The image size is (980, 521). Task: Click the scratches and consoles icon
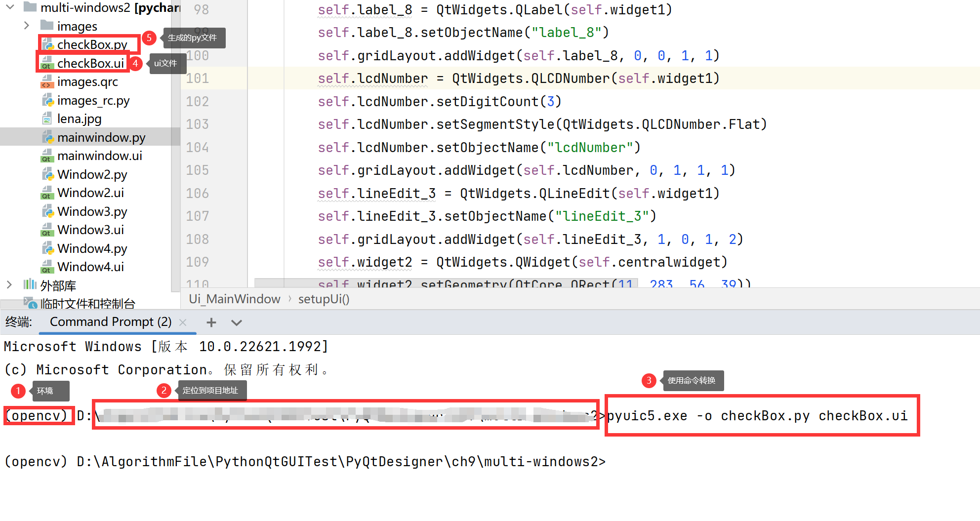point(30,303)
